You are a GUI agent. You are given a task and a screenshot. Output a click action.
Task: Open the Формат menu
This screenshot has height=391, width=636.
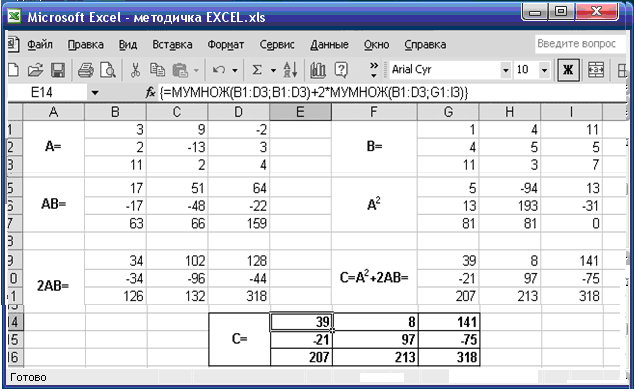tap(226, 44)
